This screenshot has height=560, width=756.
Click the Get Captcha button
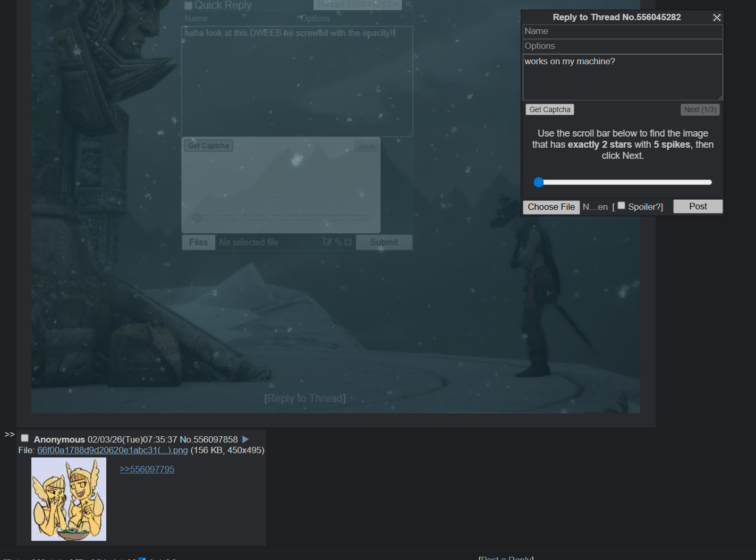point(550,109)
